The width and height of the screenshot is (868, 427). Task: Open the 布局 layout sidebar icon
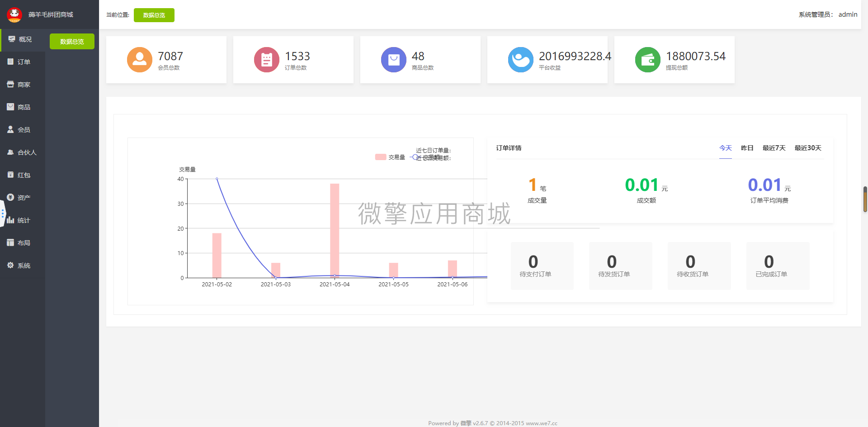point(10,242)
